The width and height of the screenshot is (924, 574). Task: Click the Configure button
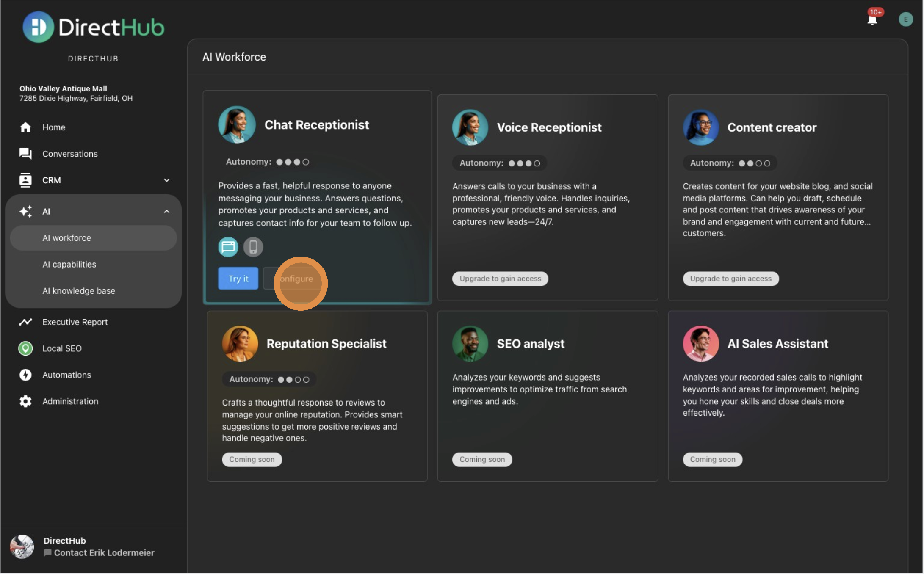[x=292, y=279]
